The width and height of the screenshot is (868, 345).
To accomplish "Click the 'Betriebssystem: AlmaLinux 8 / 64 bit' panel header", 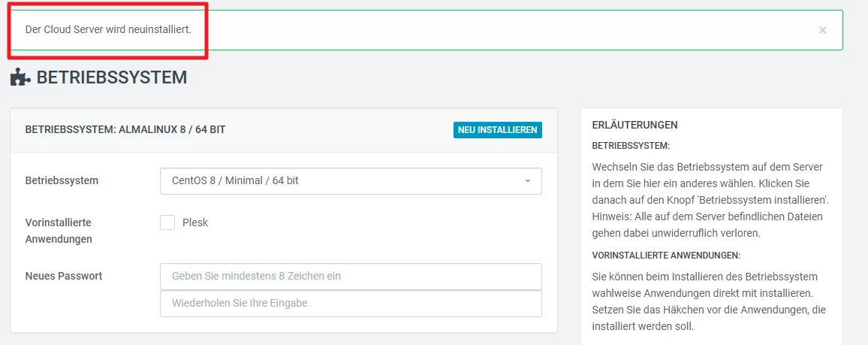I will coord(125,129).
